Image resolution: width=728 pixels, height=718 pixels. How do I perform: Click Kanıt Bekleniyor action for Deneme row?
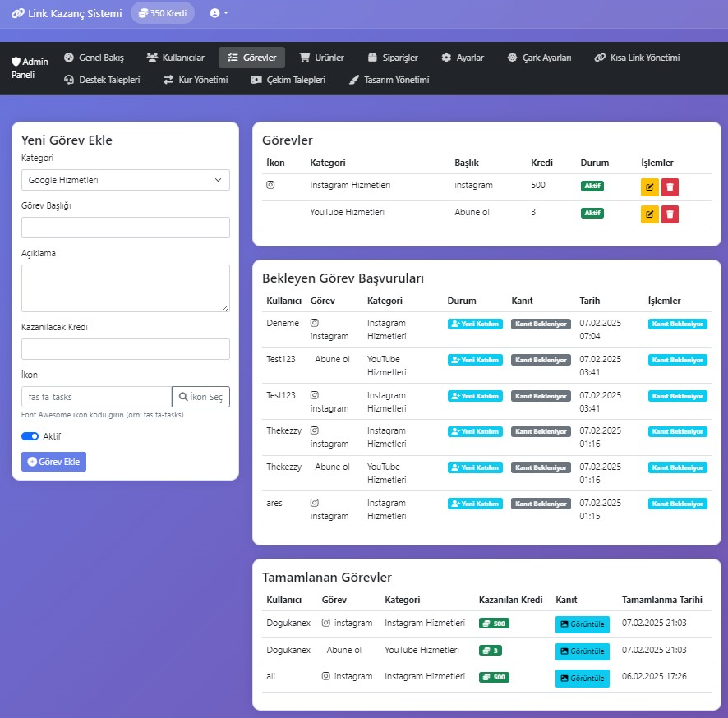(x=677, y=324)
